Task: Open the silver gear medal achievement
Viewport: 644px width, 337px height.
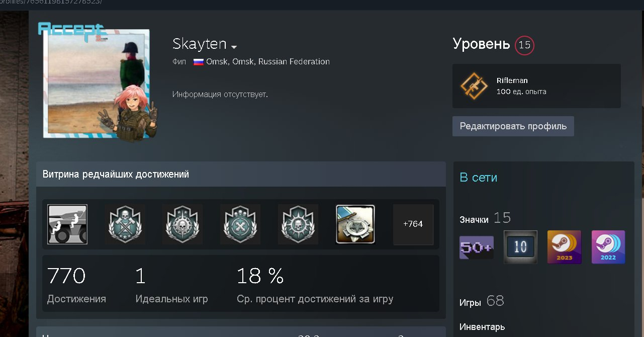Action: (x=355, y=224)
